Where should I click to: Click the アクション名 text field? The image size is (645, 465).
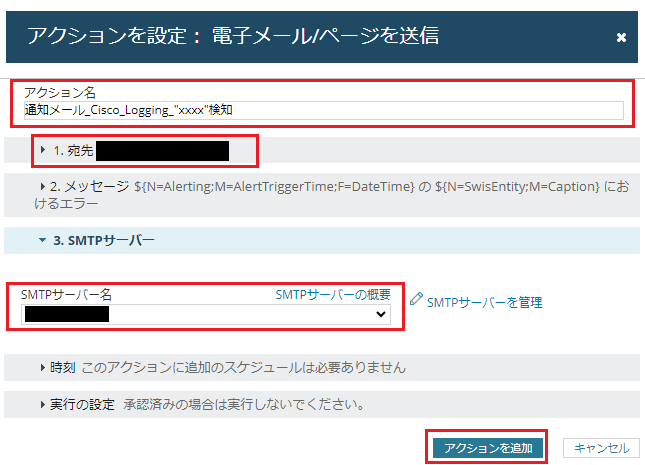coord(324,110)
